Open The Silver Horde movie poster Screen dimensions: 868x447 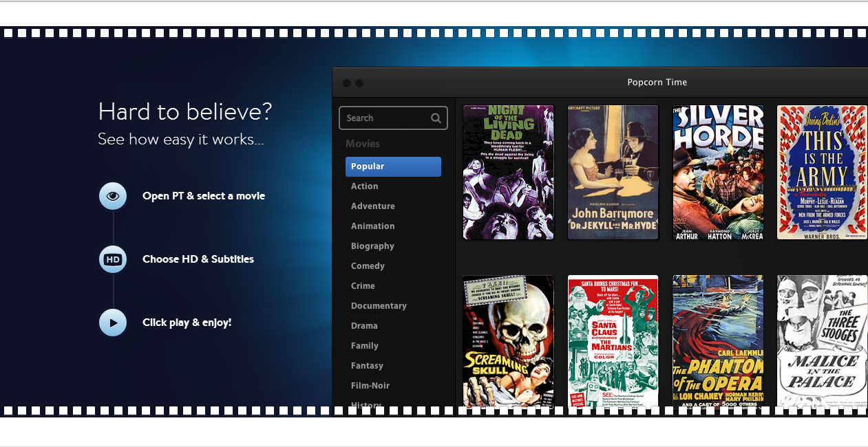pyautogui.click(x=718, y=172)
